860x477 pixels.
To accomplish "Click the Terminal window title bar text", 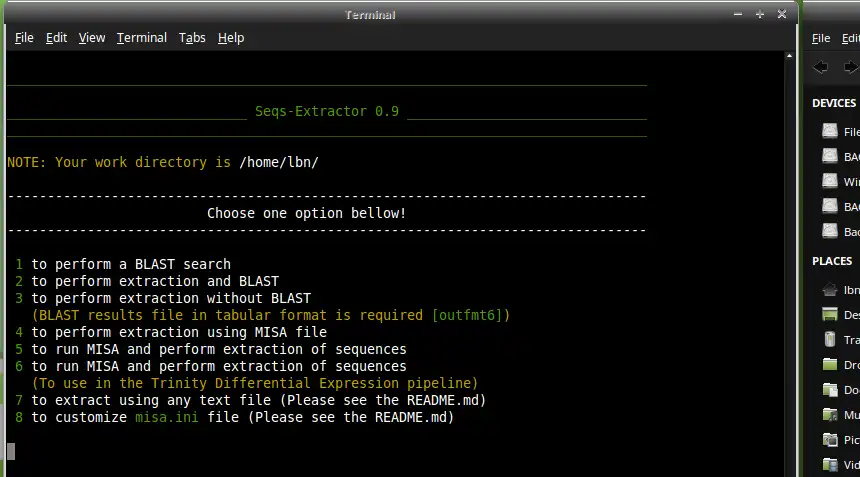I will [x=370, y=15].
